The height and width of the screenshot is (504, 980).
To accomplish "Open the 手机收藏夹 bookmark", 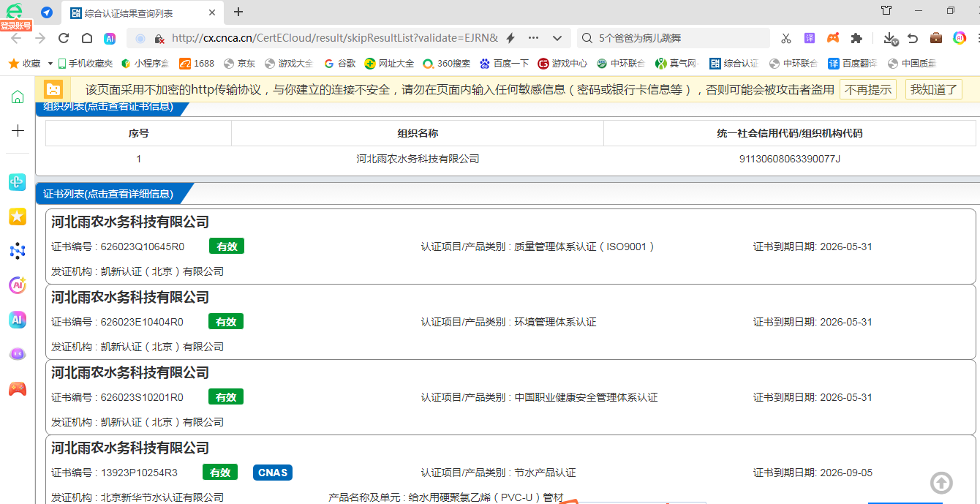I will point(86,64).
